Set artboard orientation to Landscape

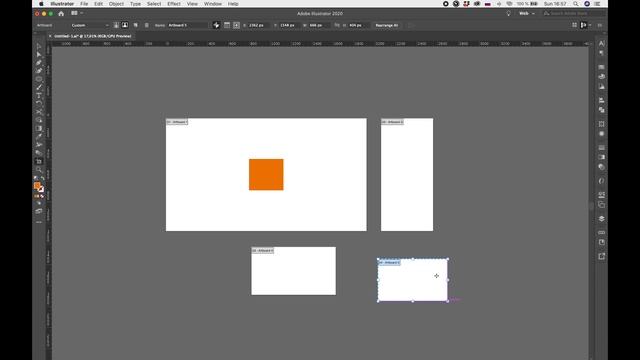point(125,25)
